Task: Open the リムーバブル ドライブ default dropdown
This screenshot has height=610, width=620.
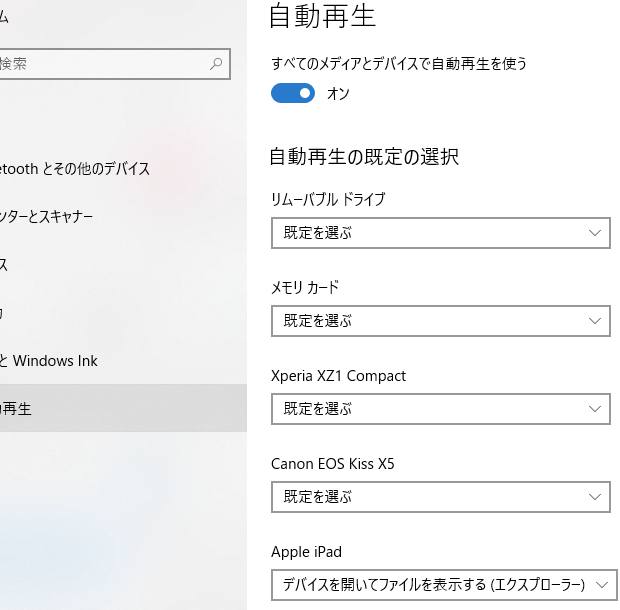Action: point(440,233)
